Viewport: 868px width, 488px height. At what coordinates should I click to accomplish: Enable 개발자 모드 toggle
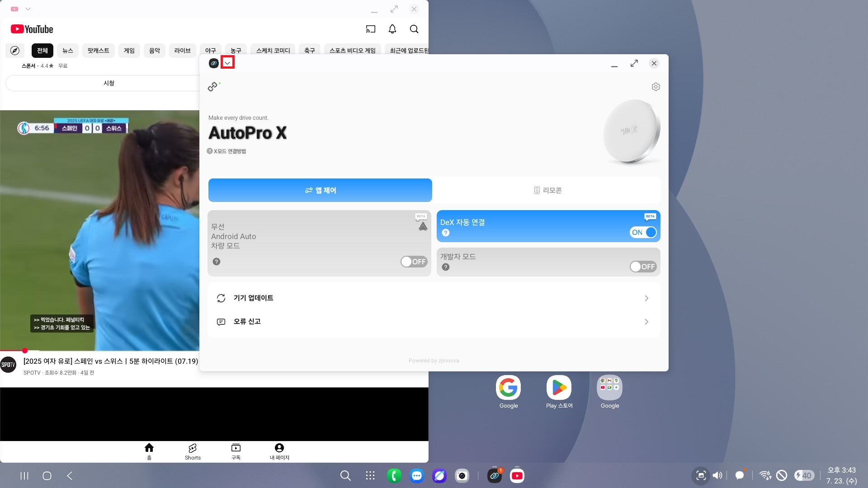[x=643, y=267]
